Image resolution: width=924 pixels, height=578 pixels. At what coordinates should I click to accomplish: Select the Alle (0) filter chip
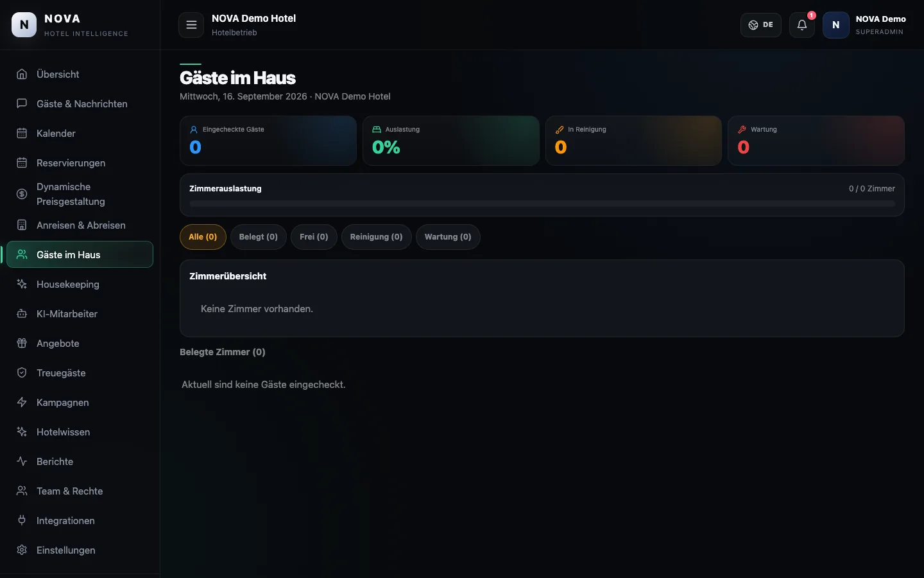coord(203,237)
